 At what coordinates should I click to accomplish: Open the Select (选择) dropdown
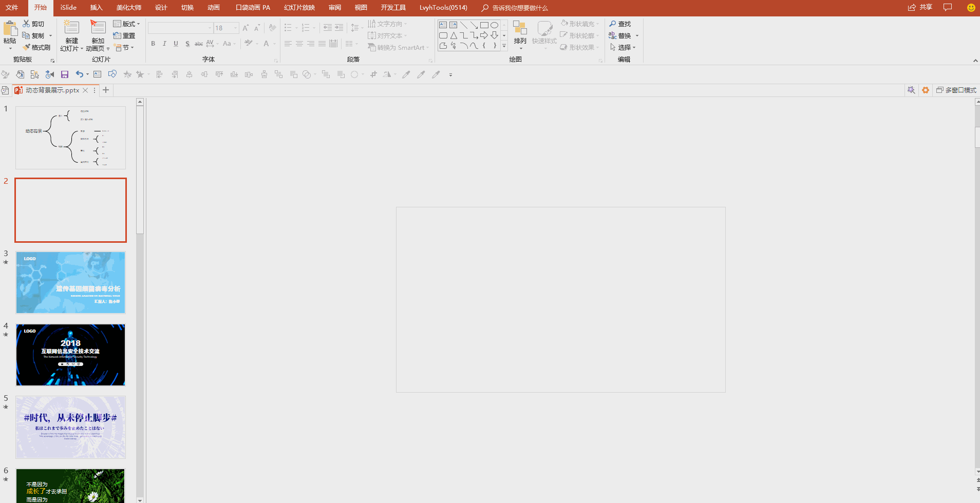point(623,47)
